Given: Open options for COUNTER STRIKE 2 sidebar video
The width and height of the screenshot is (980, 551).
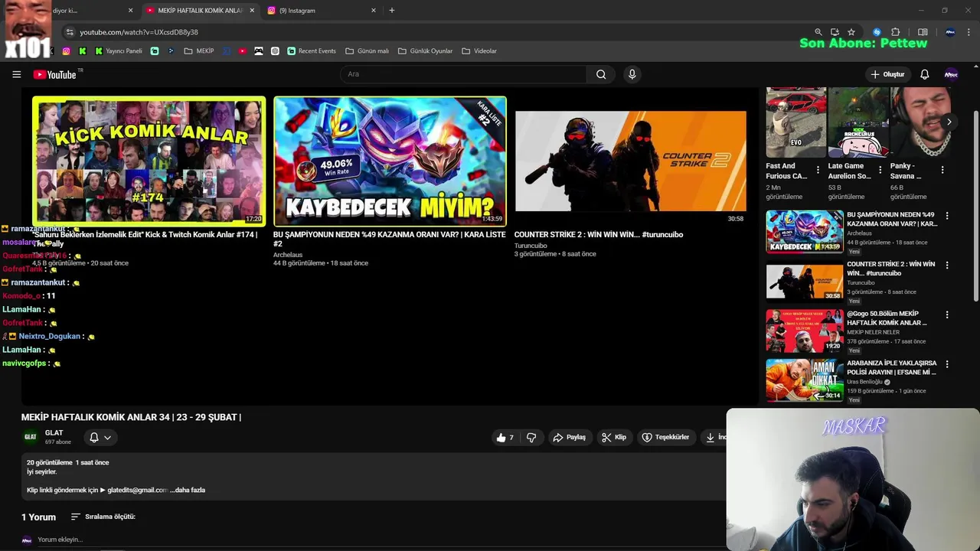Looking at the screenshot, I should point(947,265).
